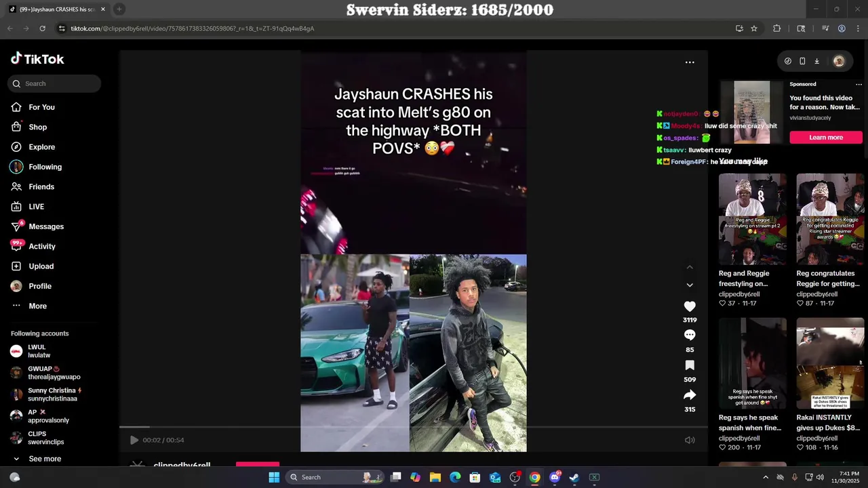
Task: Open the Friends page
Action: (41, 186)
